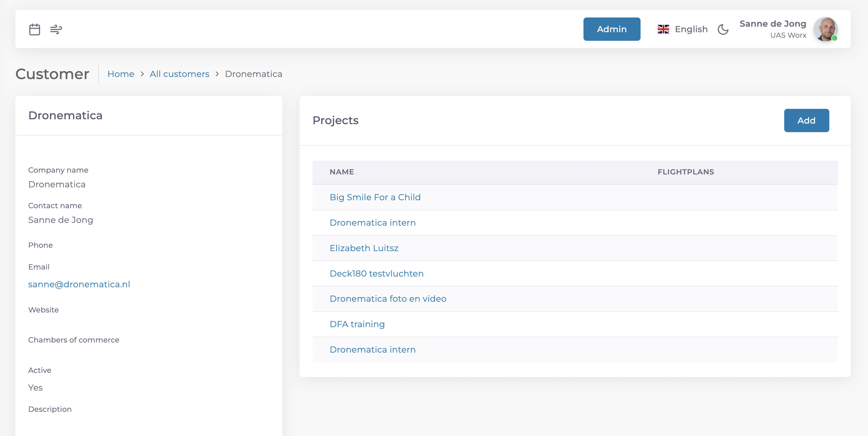The image size is (868, 436).
Task: Sort by NAME column header
Action: [x=341, y=172]
